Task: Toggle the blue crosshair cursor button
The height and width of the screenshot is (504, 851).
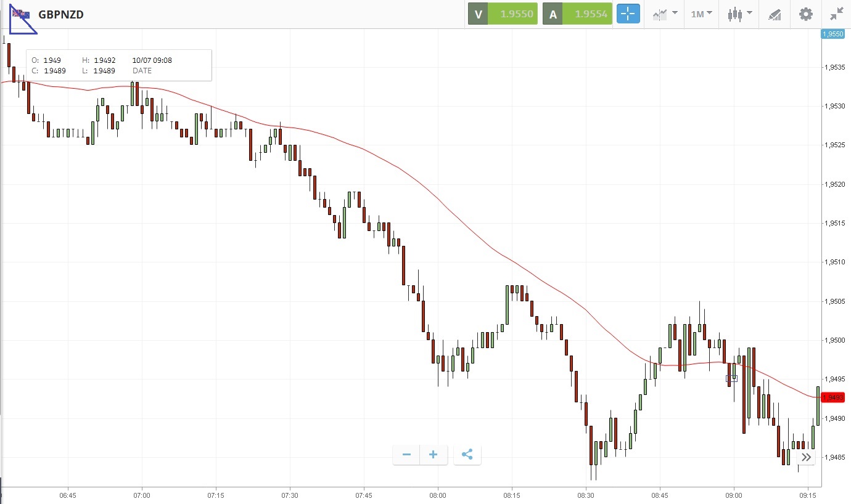Action: point(628,14)
